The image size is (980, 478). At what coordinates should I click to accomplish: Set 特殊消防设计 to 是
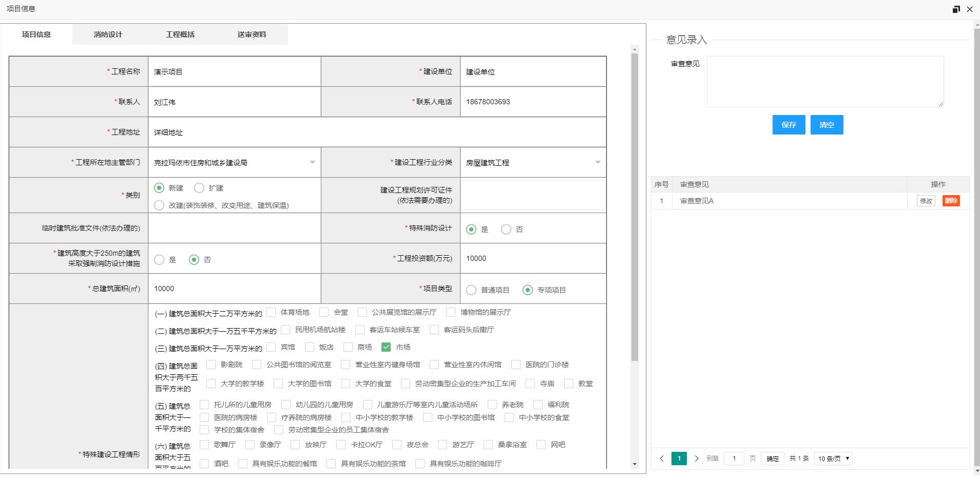tap(471, 230)
